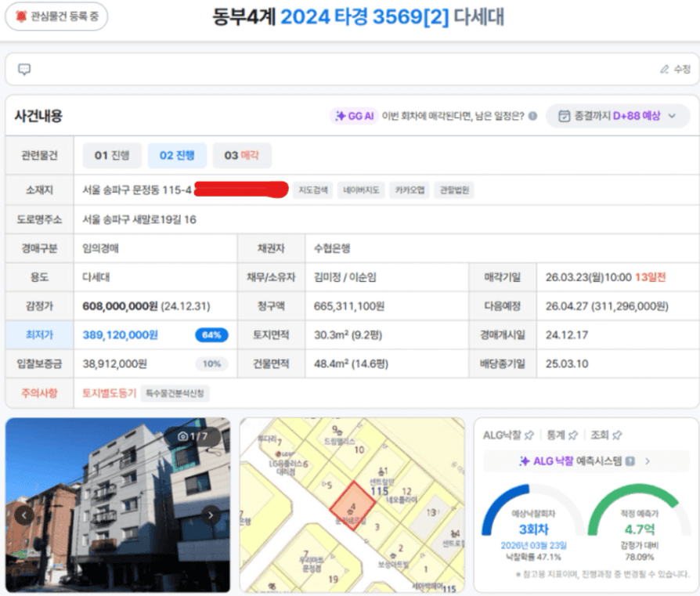Show next property photo with right arrow
Image resolution: width=700 pixels, height=596 pixels.
click(x=211, y=515)
